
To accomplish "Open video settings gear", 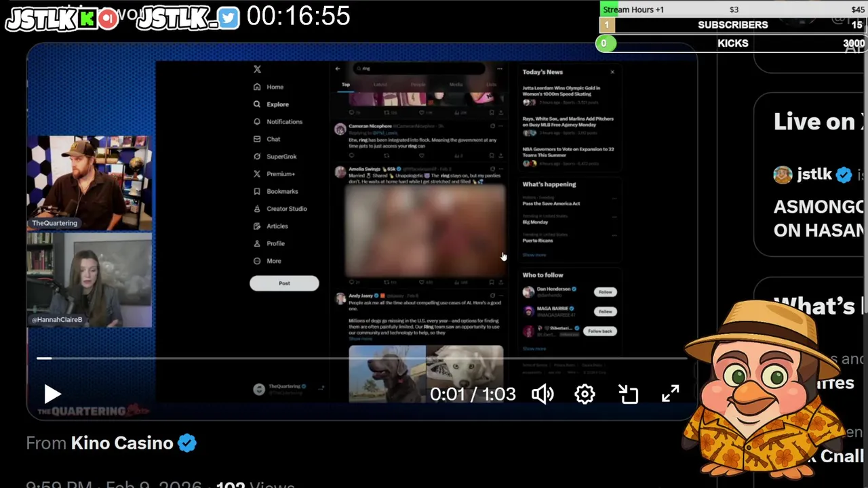I will pyautogui.click(x=585, y=394).
